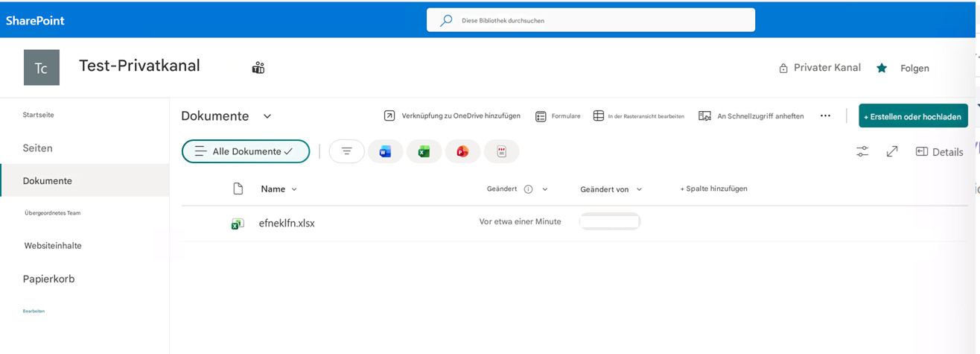Image resolution: width=980 pixels, height=354 pixels.
Task: Filter by Word documents icon
Action: point(385,152)
